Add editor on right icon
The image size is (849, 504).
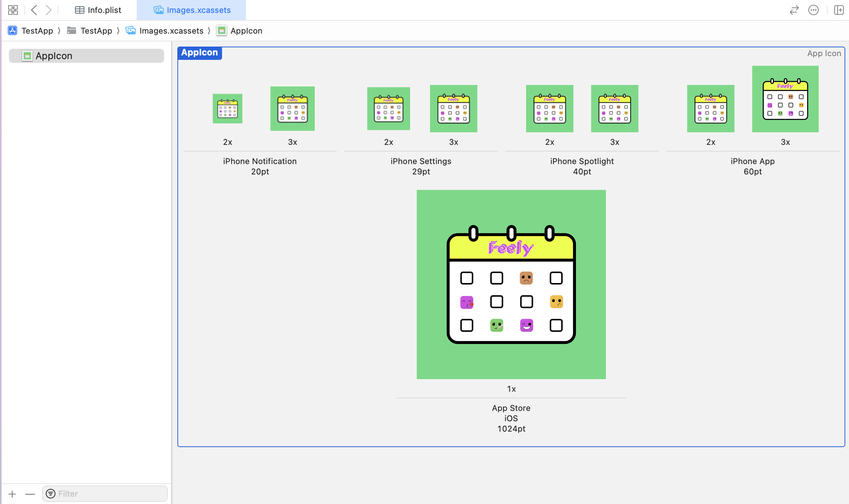(x=839, y=10)
